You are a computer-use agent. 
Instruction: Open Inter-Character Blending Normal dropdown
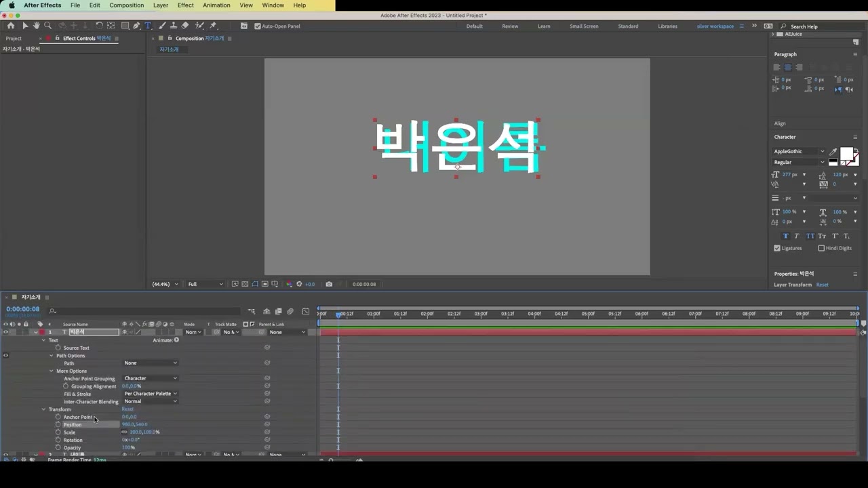point(151,401)
